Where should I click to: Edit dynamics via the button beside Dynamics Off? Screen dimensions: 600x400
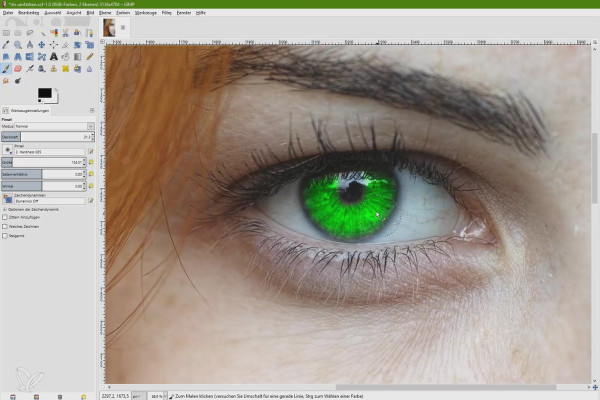pyautogui.click(x=91, y=201)
